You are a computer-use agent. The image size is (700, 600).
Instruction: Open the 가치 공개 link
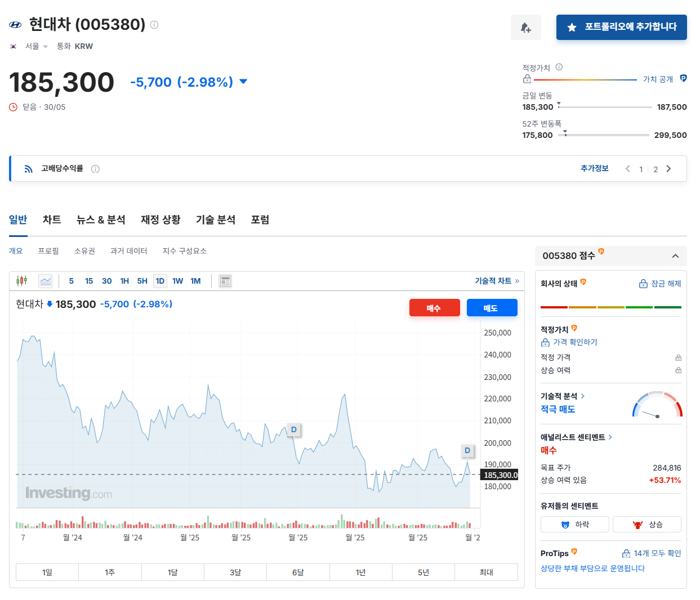(x=658, y=79)
